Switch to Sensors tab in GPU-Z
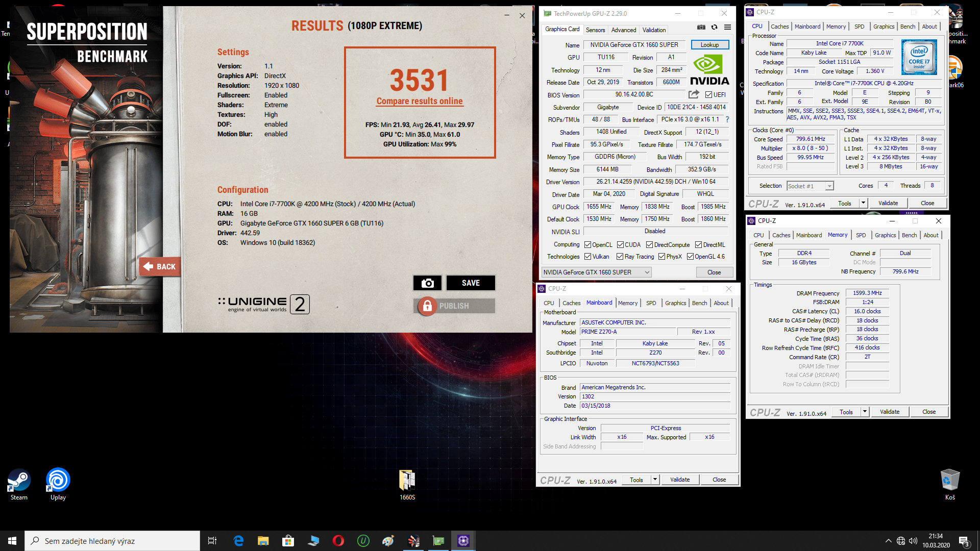The height and width of the screenshot is (551, 980). click(595, 30)
